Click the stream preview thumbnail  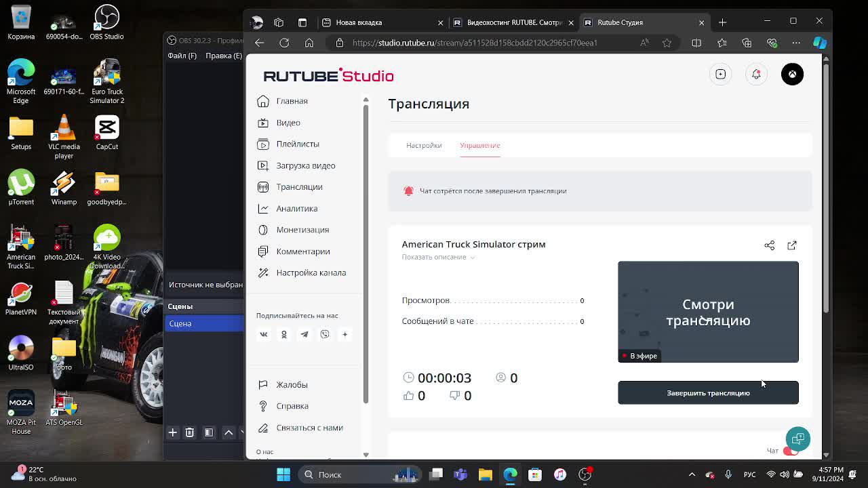point(708,312)
